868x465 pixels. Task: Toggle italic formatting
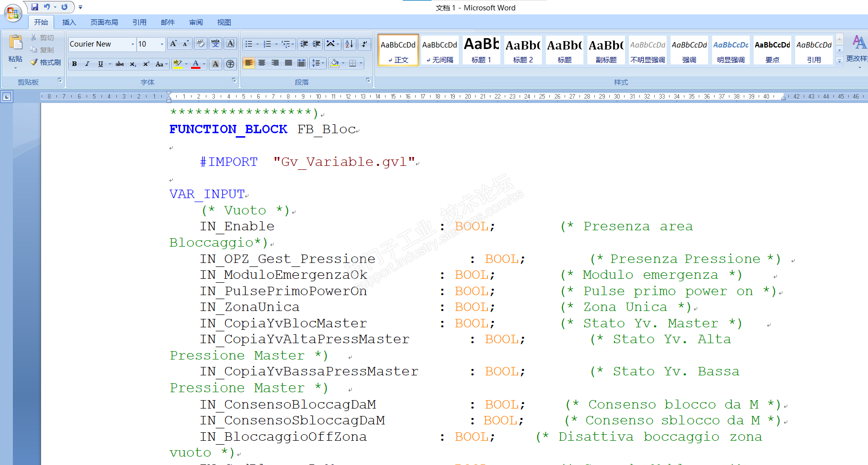(87, 64)
